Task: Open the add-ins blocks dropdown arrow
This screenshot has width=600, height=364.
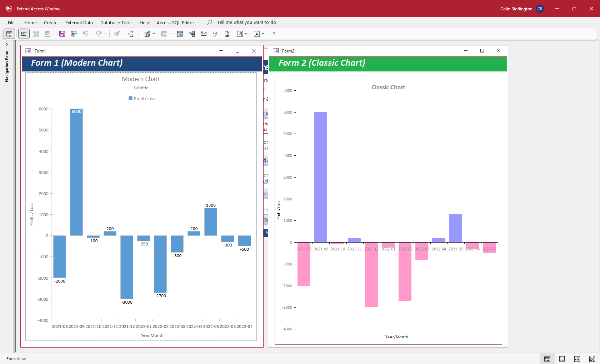Action: (x=154, y=34)
